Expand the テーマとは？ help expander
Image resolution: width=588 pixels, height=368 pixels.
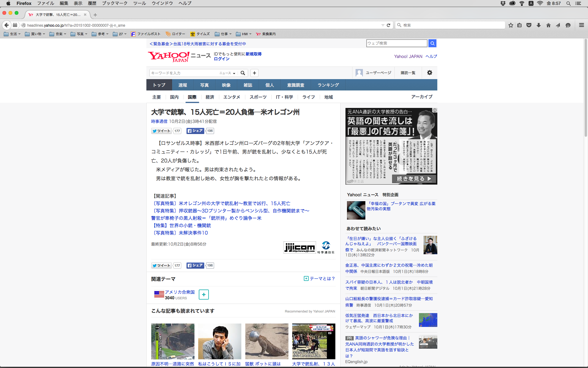pos(319,278)
